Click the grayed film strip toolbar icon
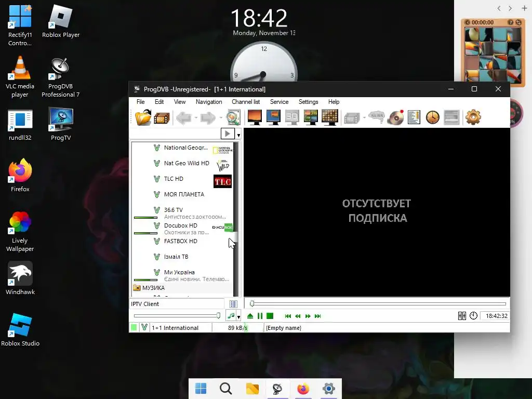Image resolution: width=532 pixels, height=399 pixels. [x=352, y=118]
